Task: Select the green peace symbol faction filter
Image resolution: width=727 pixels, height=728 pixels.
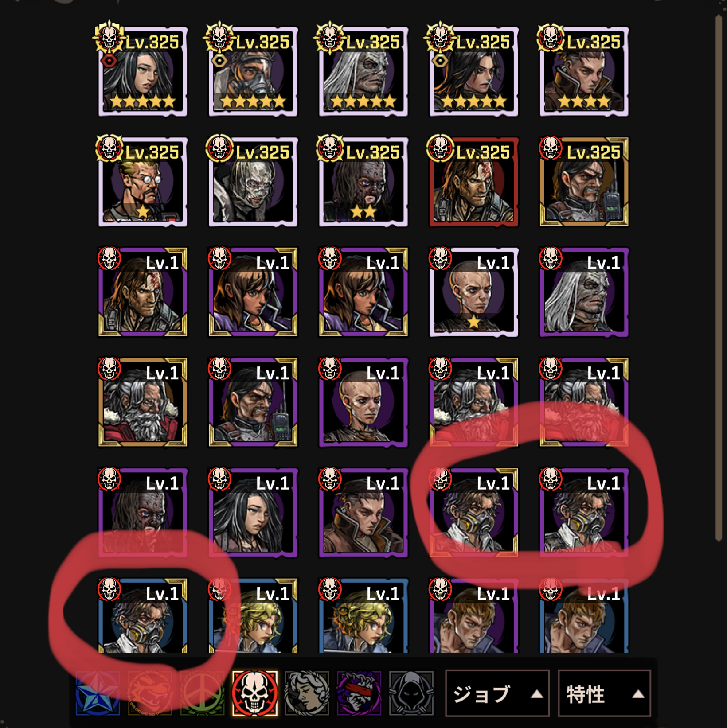Action: pos(202,693)
